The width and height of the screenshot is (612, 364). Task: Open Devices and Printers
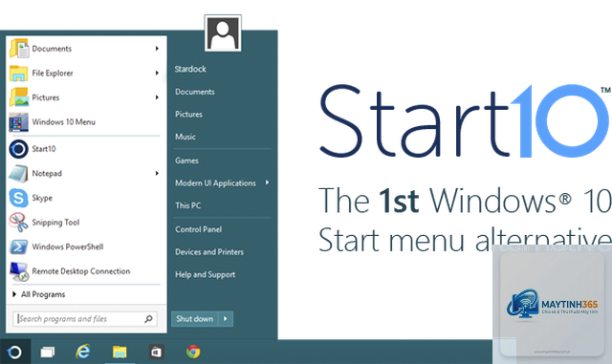[209, 252]
